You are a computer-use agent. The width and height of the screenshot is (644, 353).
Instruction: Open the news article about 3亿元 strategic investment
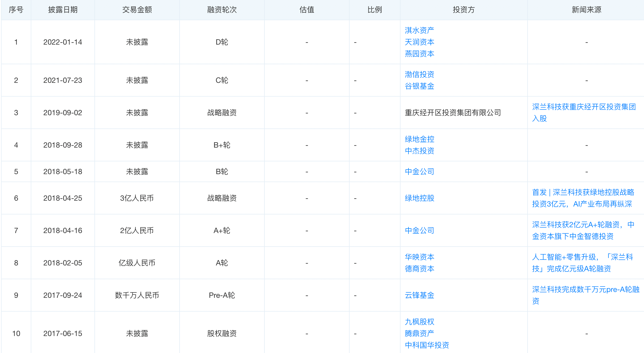(x=581, y=198)
